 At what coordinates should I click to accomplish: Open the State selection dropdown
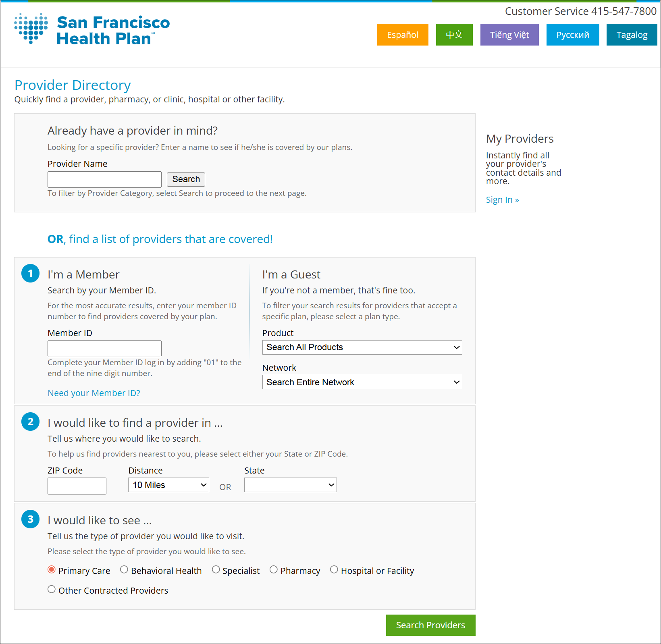(x=290, y=485)
